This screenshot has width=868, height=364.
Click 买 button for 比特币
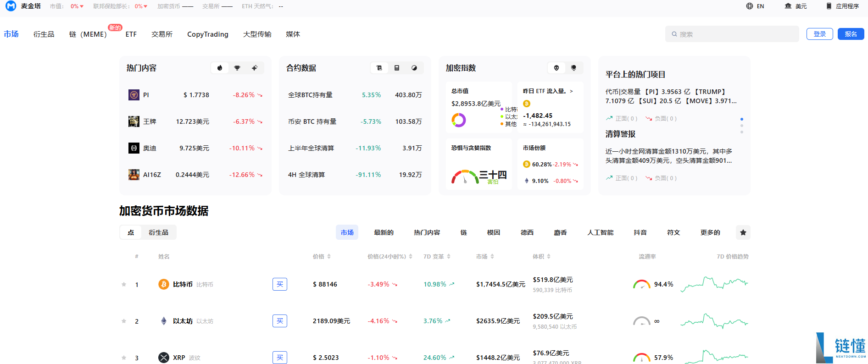tap(280, 284)
